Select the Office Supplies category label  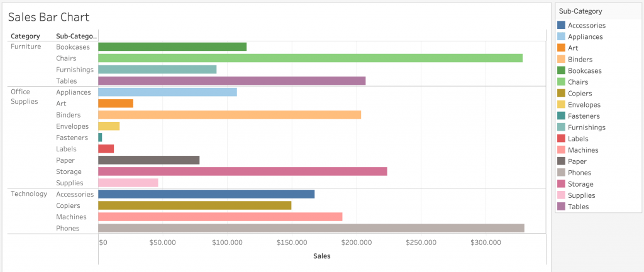(25, 96)
